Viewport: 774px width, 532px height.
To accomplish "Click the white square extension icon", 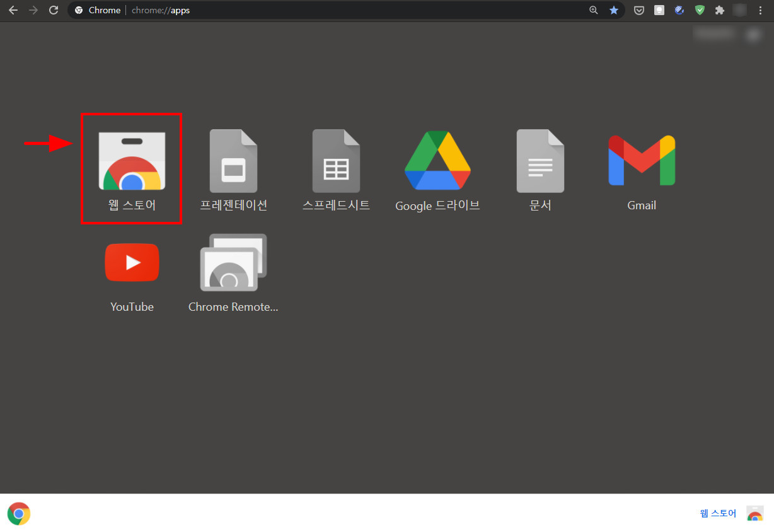I will point(659,10).
